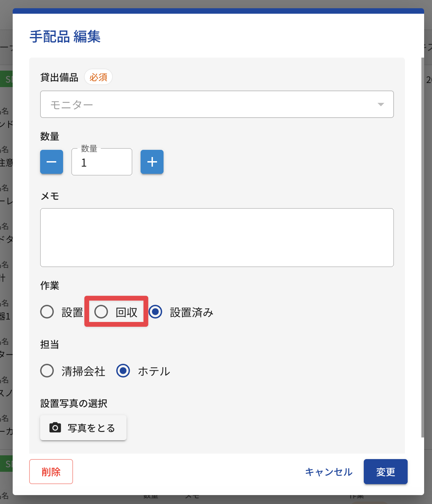Click the dialog's vertical scrollbar

pyautogui.click(x=423, y=248)
